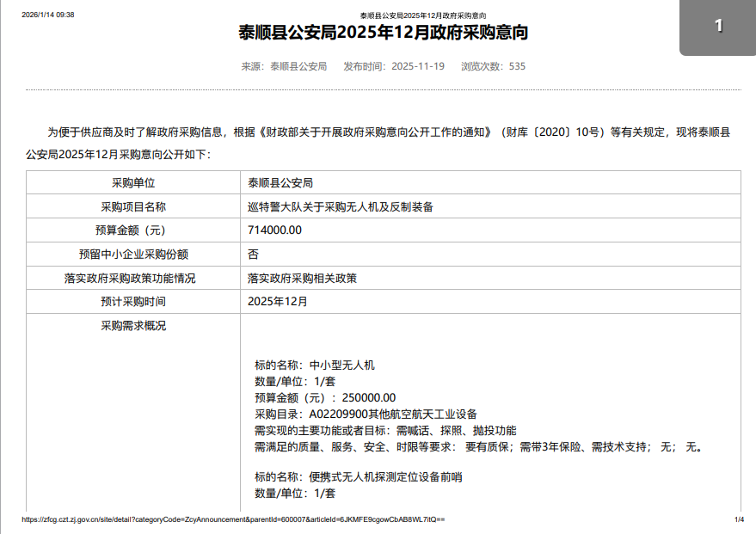Select the 预留中小企业采购份额 row label
756x534 pixels.
pos(133,255)
